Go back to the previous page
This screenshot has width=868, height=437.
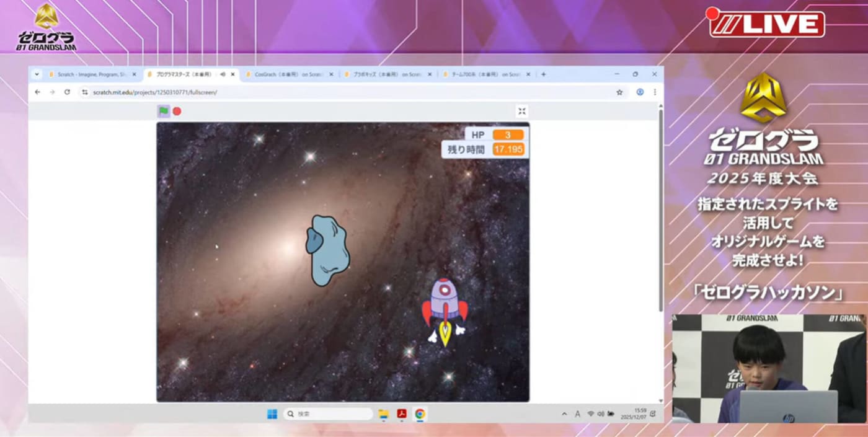click(37, 92)
